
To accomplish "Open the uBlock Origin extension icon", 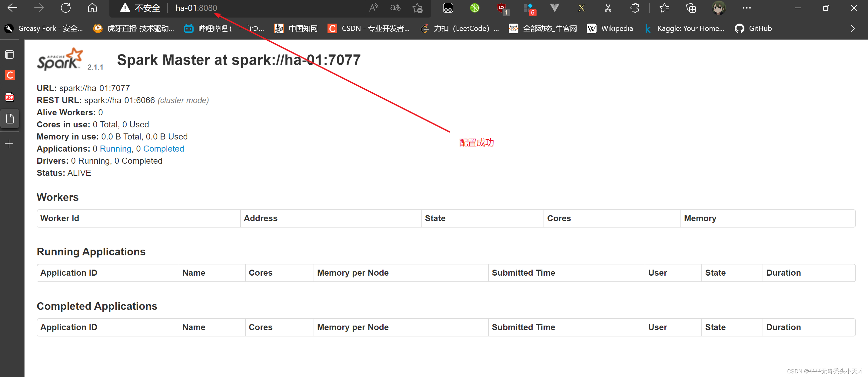I will tap(501, 8).
